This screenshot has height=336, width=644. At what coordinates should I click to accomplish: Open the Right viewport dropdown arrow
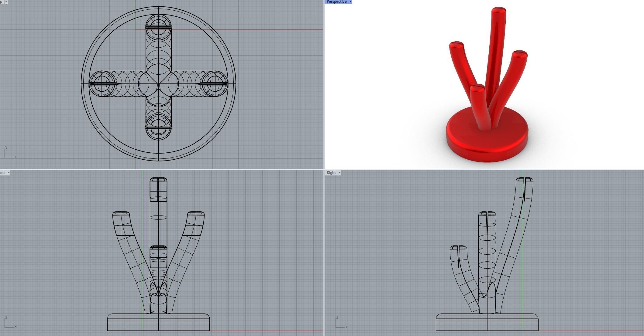339,173
